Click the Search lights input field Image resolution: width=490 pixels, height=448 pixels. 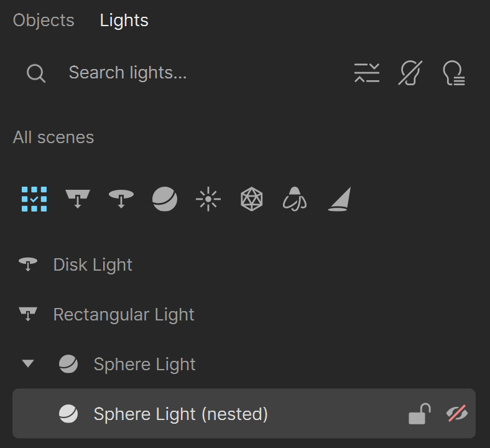click(x=200, y=73)
